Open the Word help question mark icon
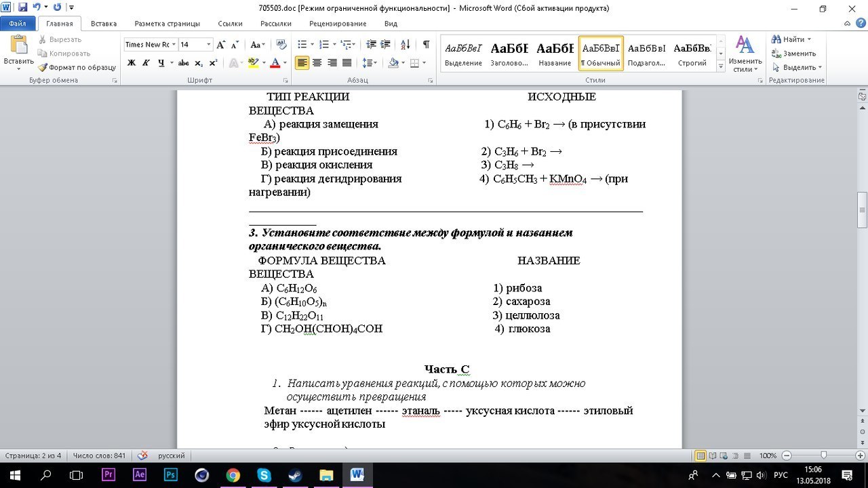 [x=860, y=24]
